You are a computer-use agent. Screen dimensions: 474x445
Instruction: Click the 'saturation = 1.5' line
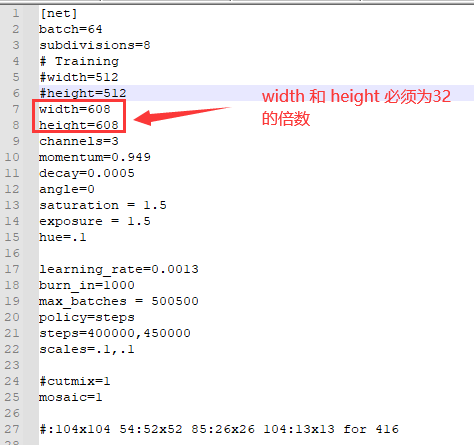[x=103, y=205]
